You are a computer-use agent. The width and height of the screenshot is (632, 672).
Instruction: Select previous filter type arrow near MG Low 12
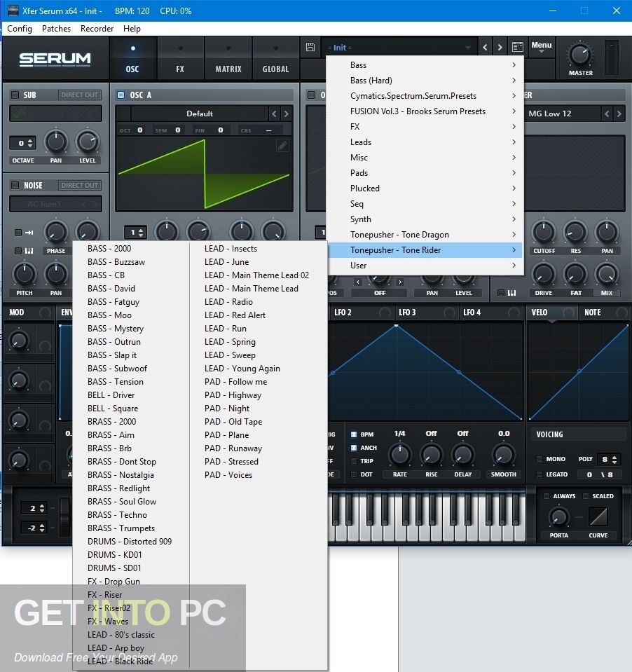click(607, 114)
